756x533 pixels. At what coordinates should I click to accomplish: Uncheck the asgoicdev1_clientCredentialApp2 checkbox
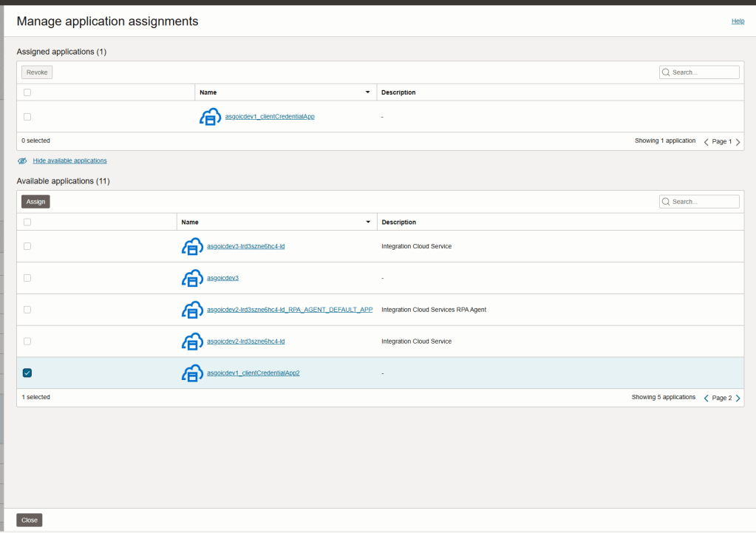[27, 373]
